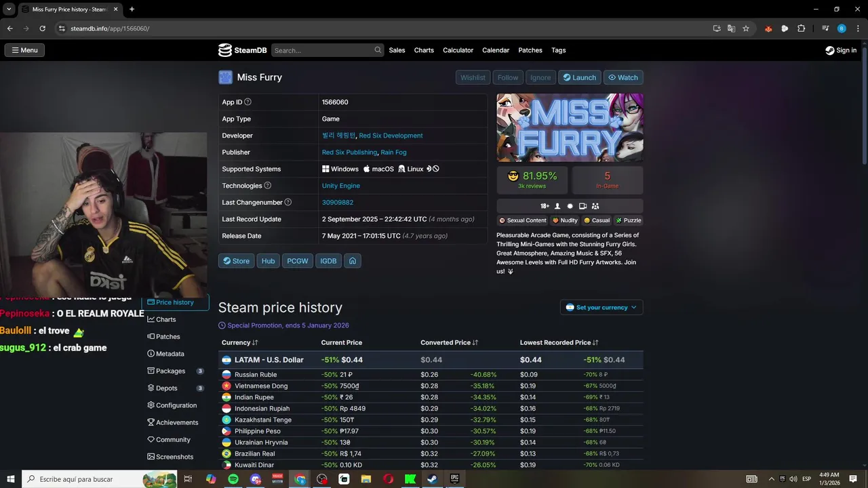Toggle the Watch eye button
868x488 pixels.
(623, 77)
